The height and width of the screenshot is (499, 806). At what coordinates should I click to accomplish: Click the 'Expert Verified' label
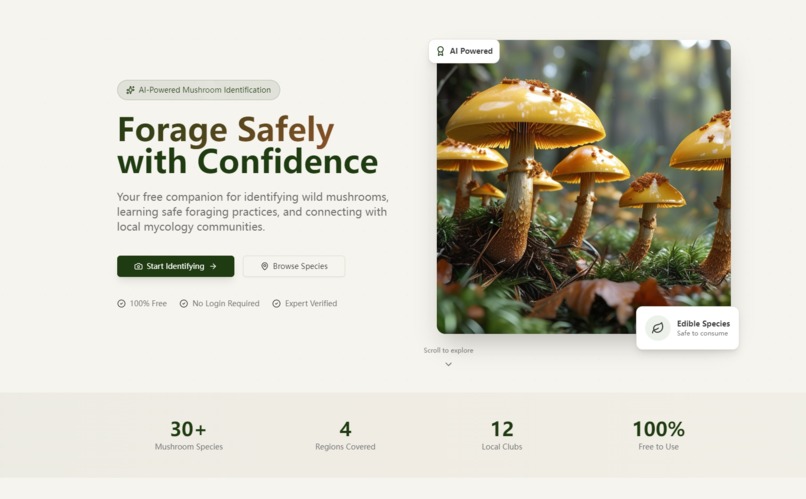[x=311, y=304]
